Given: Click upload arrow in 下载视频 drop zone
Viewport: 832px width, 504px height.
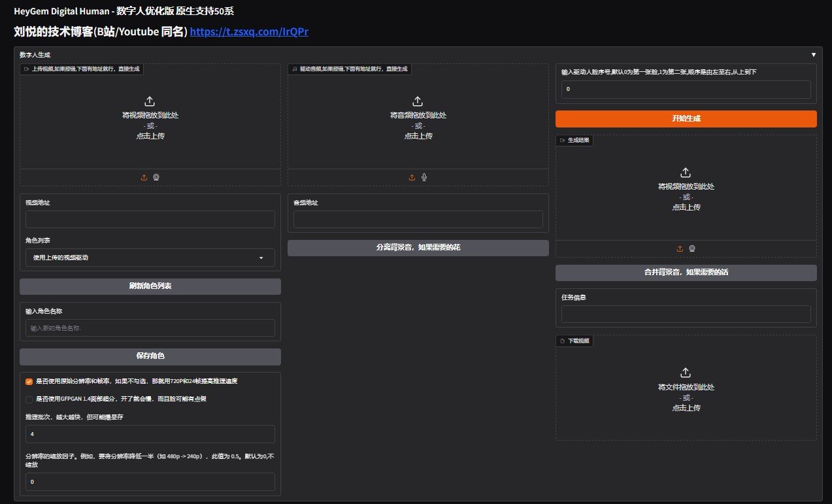Looking at the screenshot, I should point(686,372).
